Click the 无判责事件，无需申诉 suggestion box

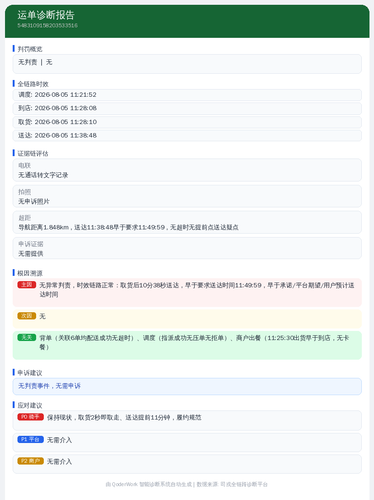(x=187, y=386)
